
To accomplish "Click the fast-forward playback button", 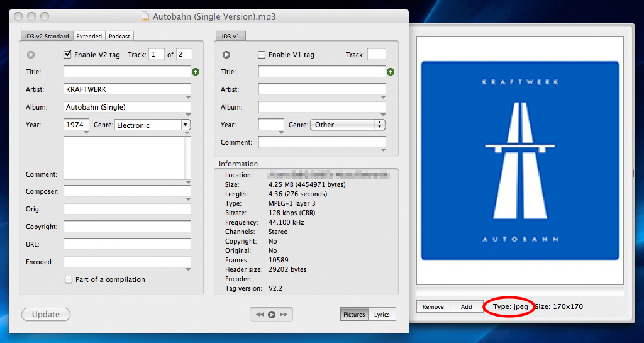I will pos(284,315).
